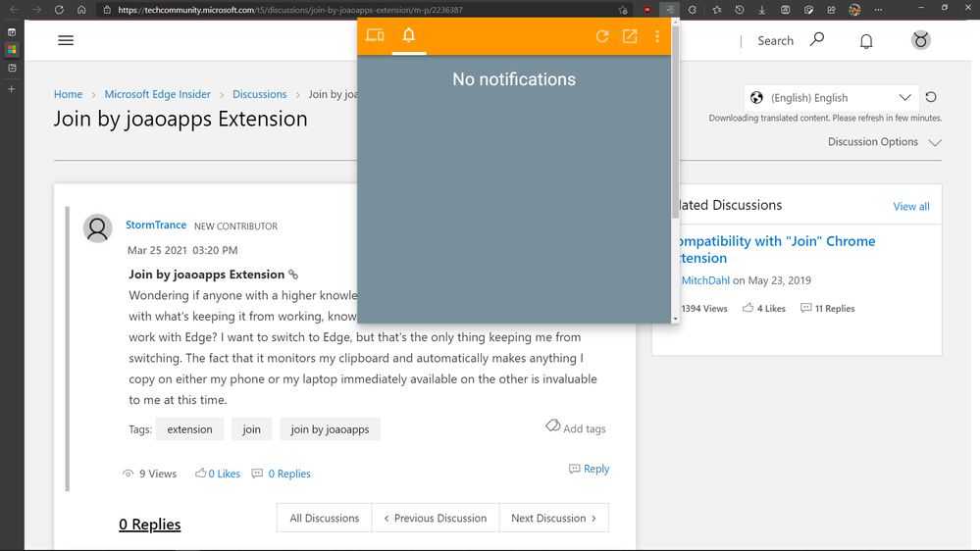
Task: Open the 0 Replies link beside the post's view count
Action: 289,474
